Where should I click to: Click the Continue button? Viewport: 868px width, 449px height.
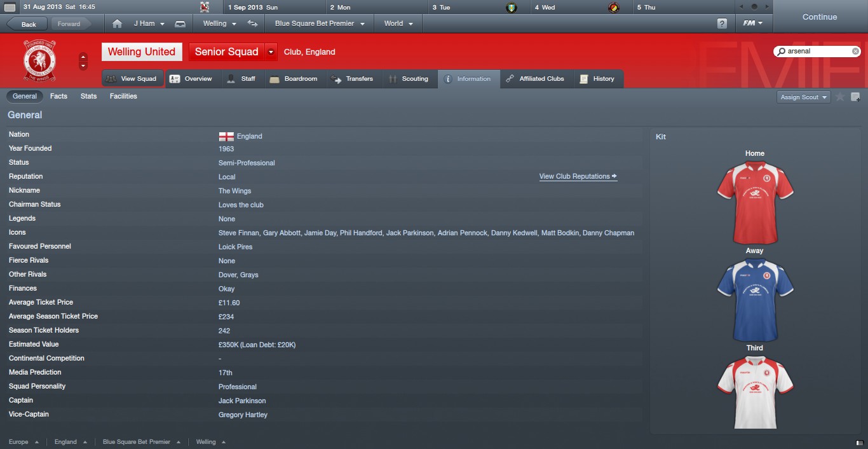pyautogui.click(x=820, y=17)
